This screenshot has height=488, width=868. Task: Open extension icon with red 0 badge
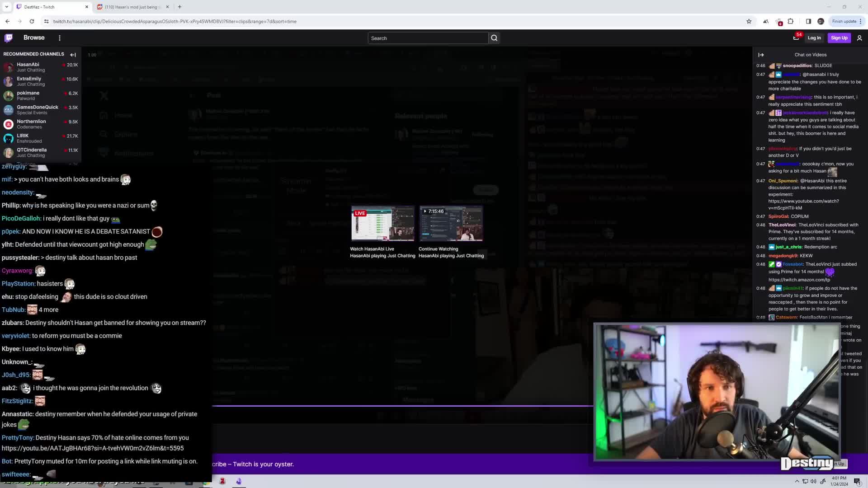point(778,21)
